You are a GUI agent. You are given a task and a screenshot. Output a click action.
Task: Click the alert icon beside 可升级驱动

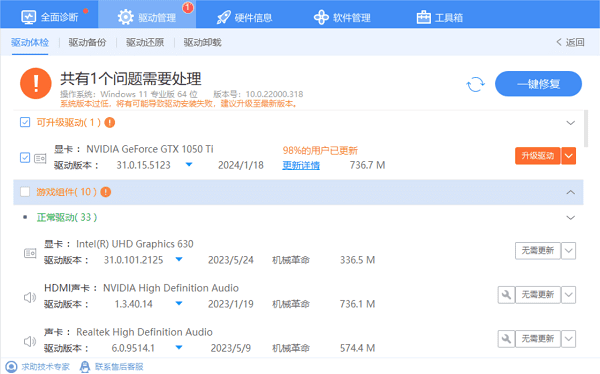pyautogui.click(x=110, y=122)
